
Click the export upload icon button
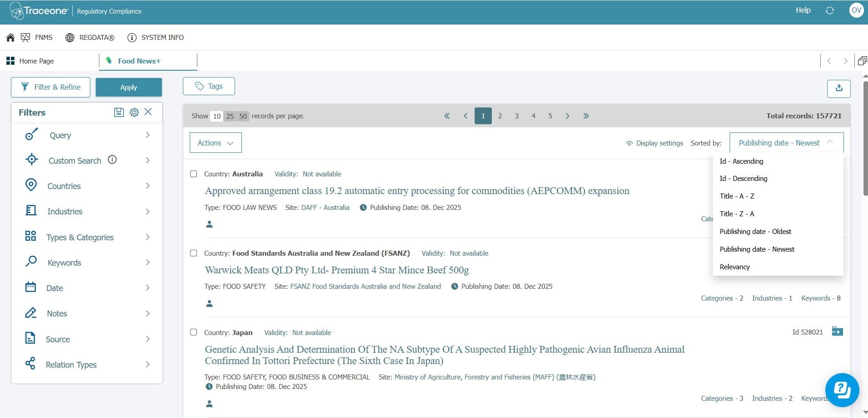[x=839, y=88]
